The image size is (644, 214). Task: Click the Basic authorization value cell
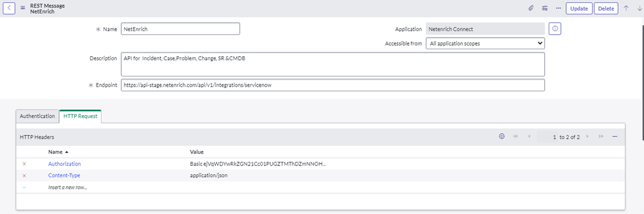pyautogui.click(x=258, y=164)
